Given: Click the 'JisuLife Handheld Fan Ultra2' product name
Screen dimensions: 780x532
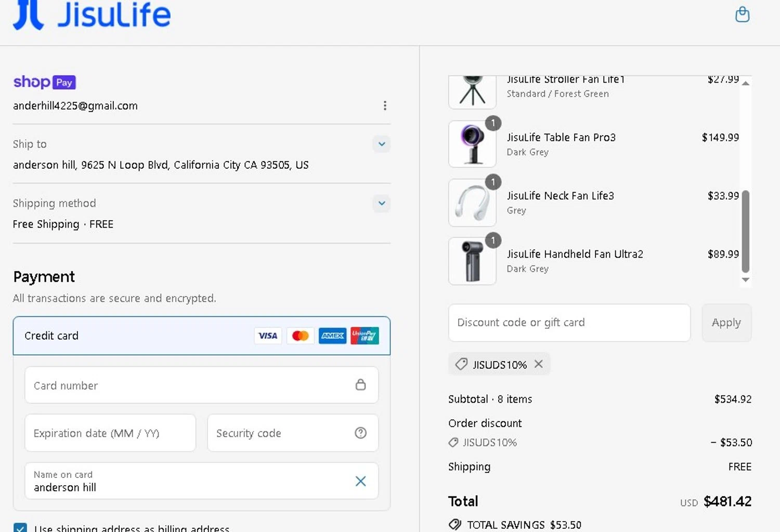Looking at the screenshot, I should coord(575,254).
